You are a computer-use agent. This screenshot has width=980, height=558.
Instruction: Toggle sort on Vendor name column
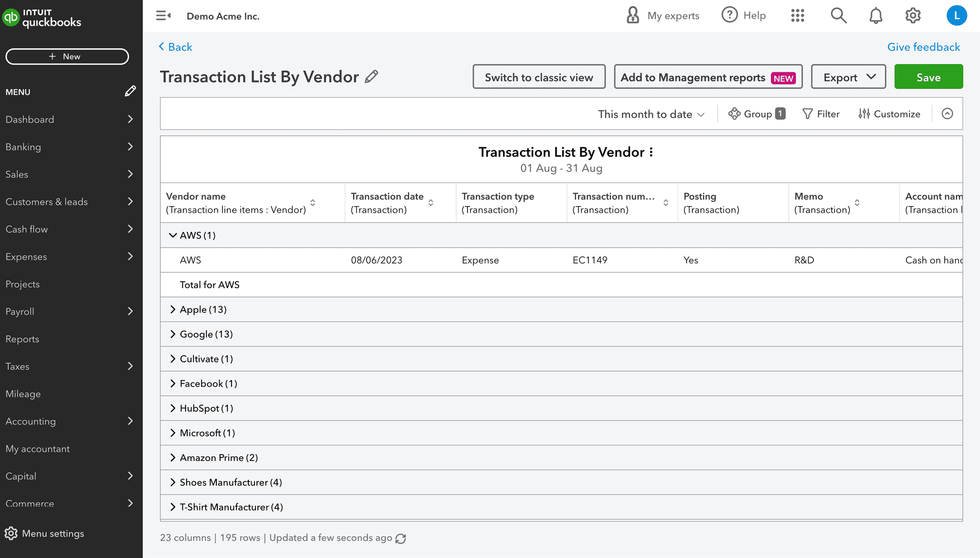pos(313,202)
